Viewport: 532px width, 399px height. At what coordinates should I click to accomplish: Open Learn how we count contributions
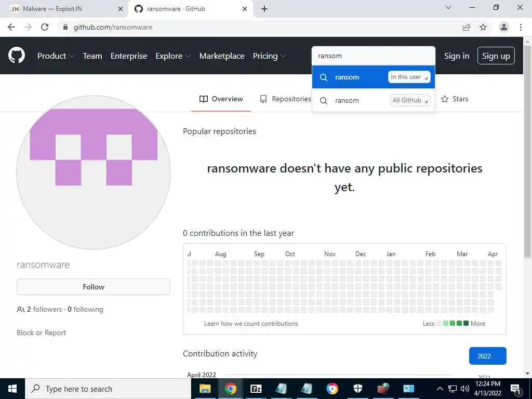(x=251, y=324)
